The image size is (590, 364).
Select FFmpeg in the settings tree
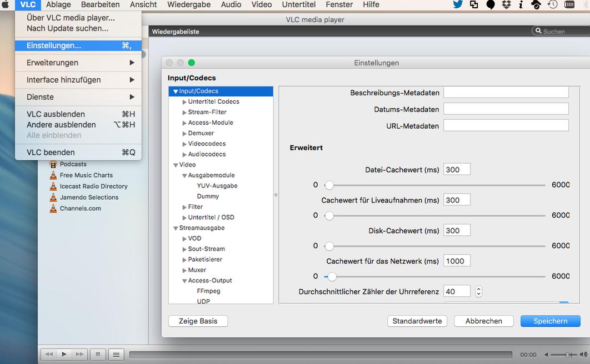[x=208, y=291]
